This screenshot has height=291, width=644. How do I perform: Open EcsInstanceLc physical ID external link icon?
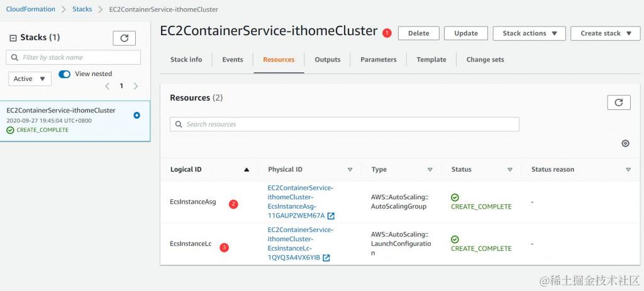[x=326, y=258]
